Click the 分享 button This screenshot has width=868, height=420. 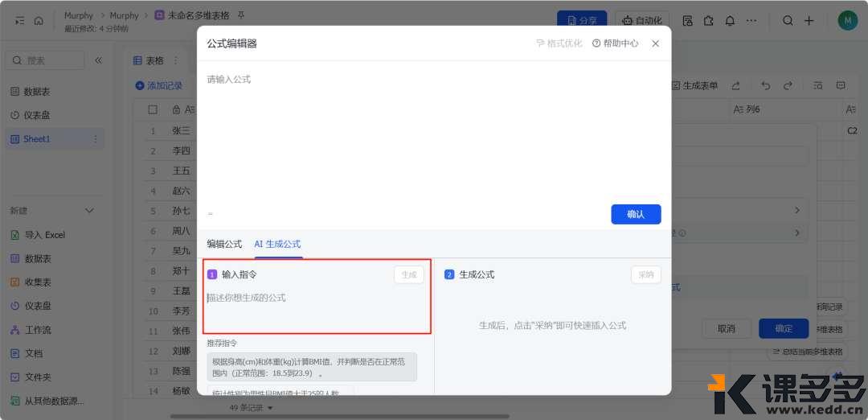(582, 20)
